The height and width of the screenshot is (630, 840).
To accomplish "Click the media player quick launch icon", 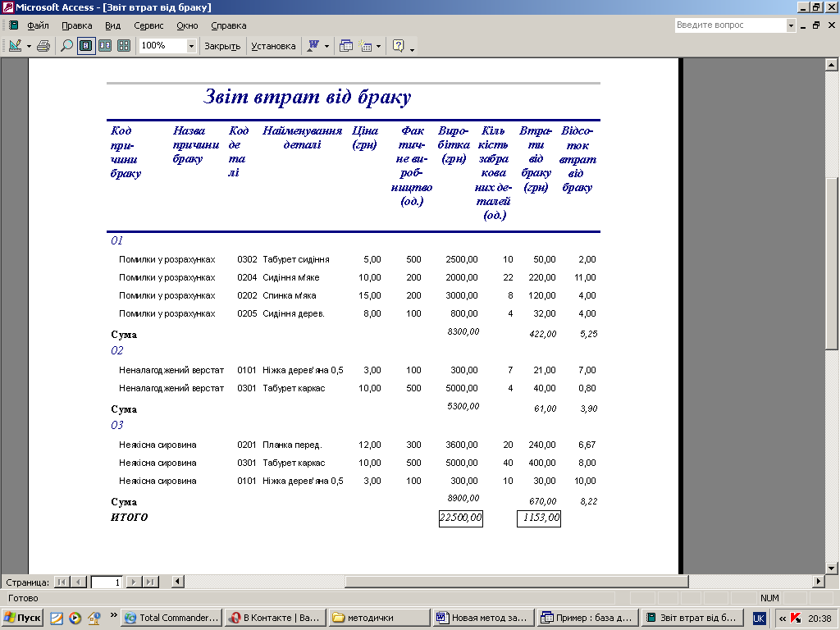I will coord(75,619).
